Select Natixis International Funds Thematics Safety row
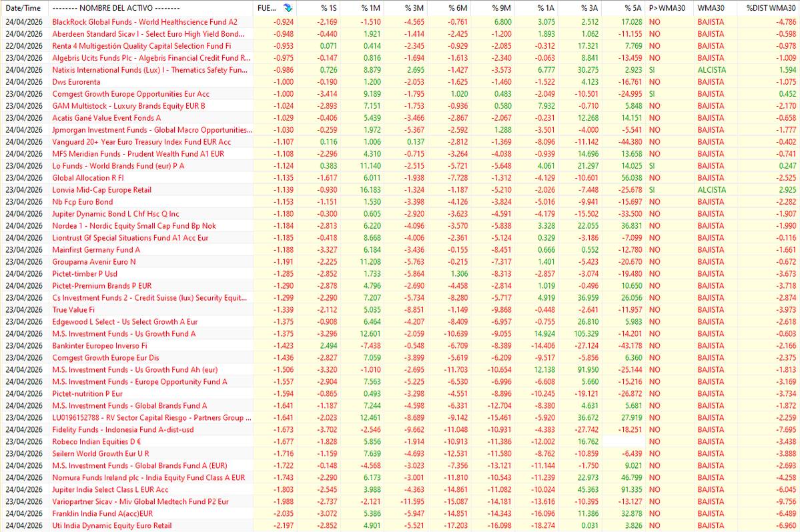Screen dimensions: 800x532 click(150, 70)
